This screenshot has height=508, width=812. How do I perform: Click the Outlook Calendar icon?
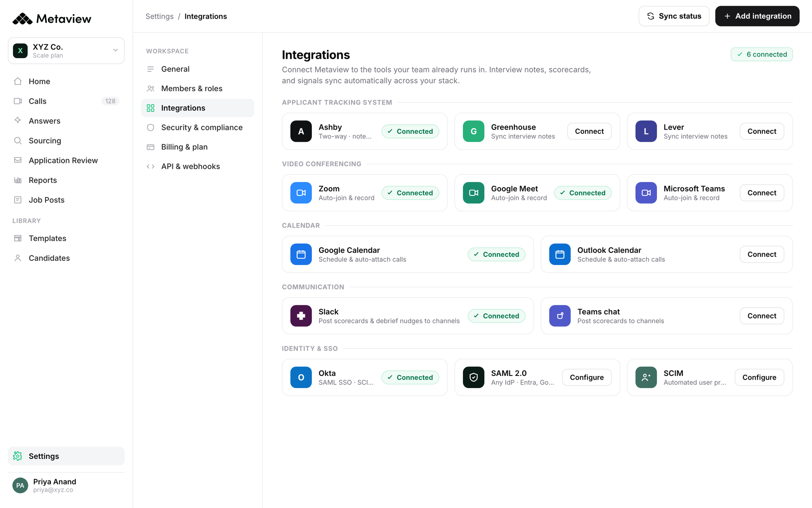pos(560,254)
